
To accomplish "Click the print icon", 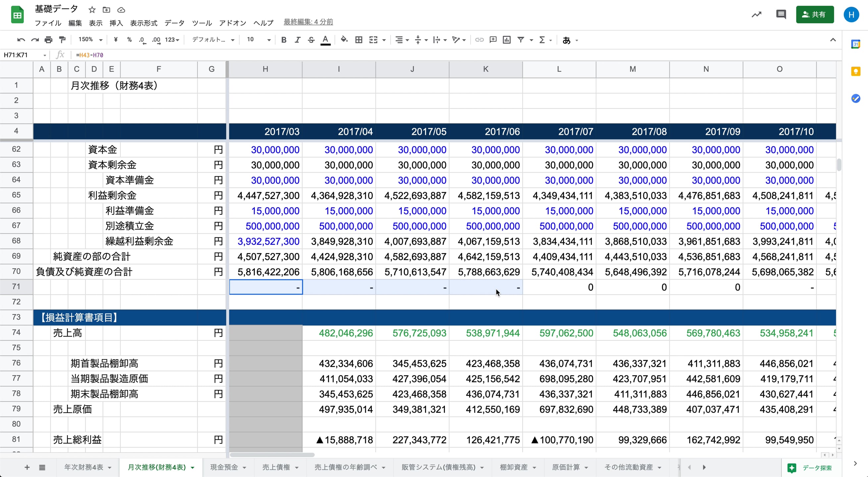I will [48, 40].
